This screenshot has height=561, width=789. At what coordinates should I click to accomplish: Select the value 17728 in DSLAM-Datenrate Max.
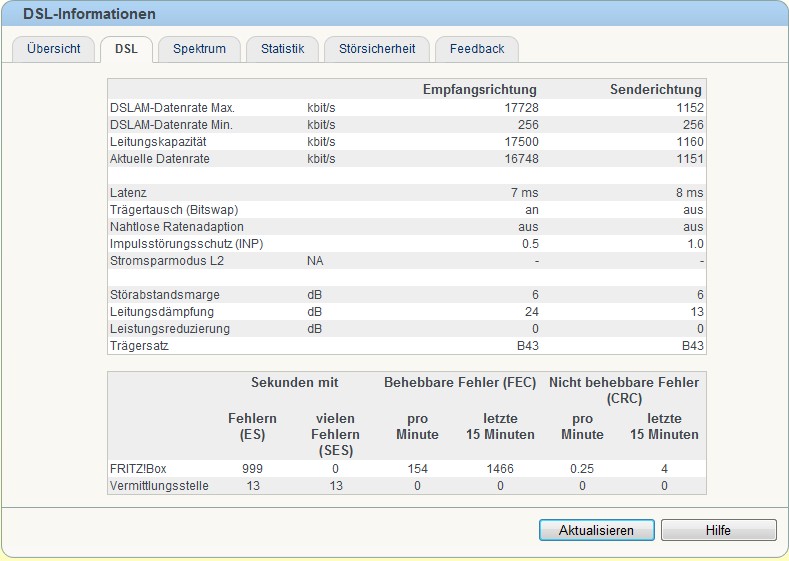coord(521,108)
